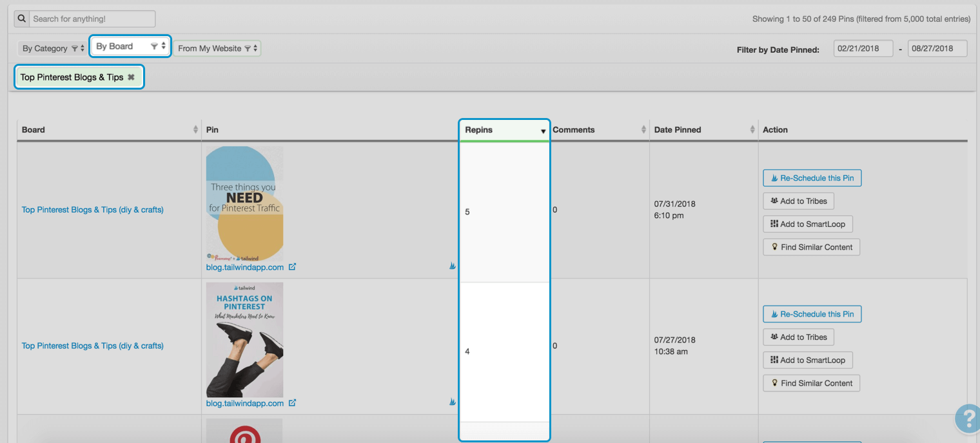The width and height of the screenshot is (980, 443).
Task: Open board link for the 07/31/2018 pin
Action: pos(93,210)
